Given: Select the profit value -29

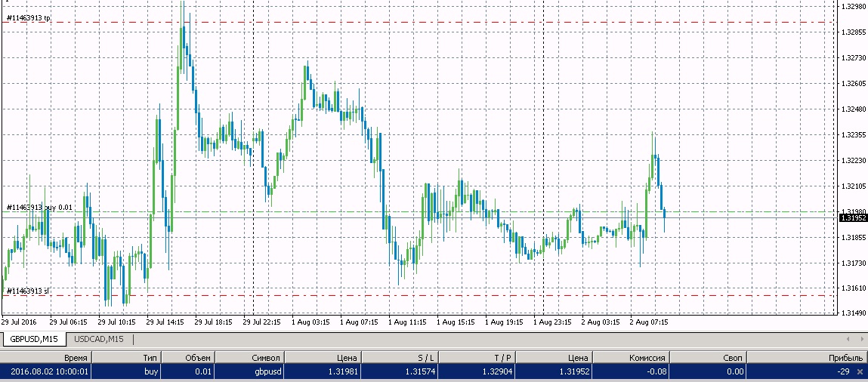Looking at the screenshot, I should pos(844,371).
